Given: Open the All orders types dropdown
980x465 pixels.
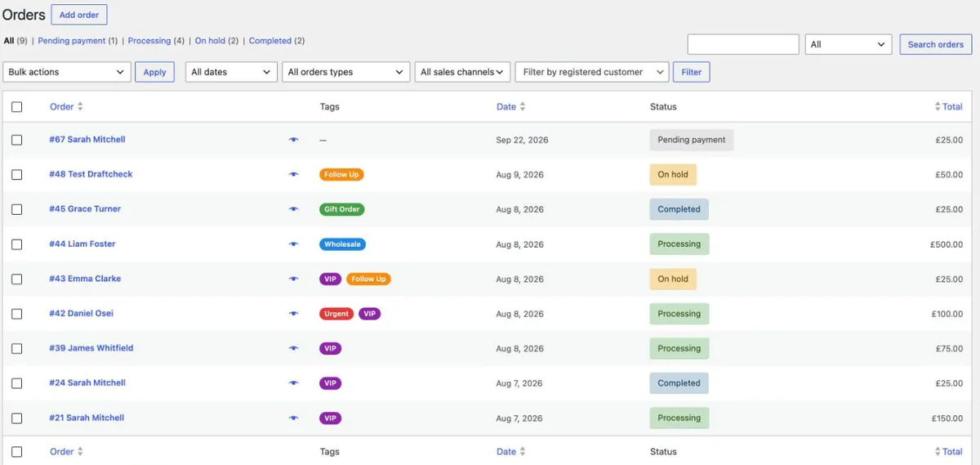Looking at the screenshot, I should tap(346, 72).
